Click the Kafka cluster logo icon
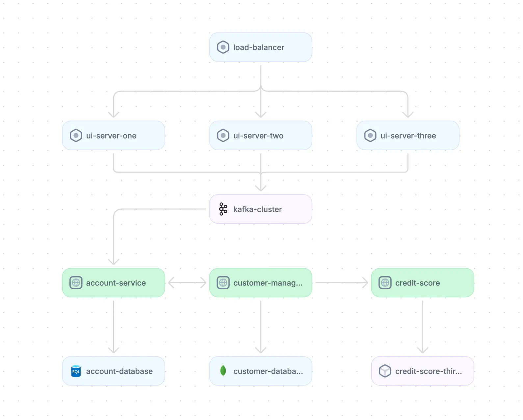Image resolution: width=523 pixels, height=420 pixels. tap(223, 209)
